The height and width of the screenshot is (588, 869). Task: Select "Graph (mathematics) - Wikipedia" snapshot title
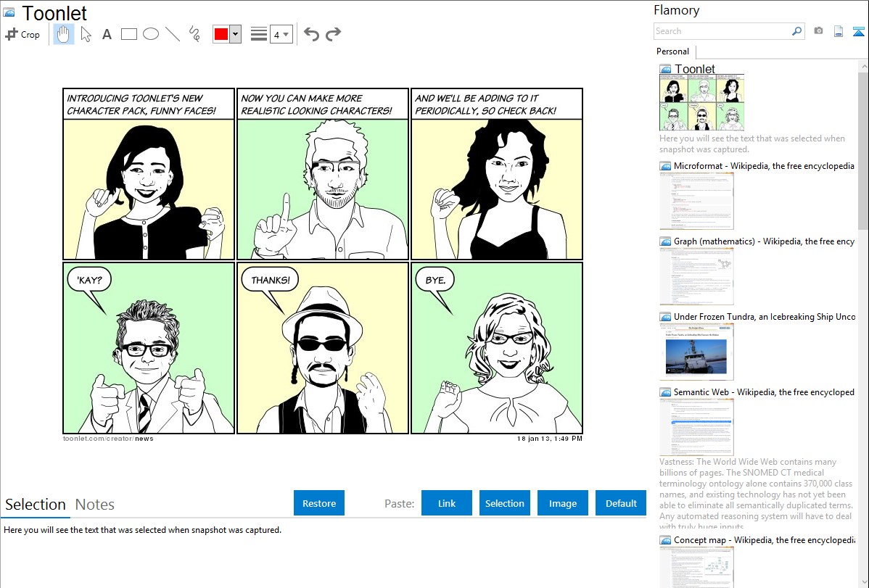[x=765, y=241]
